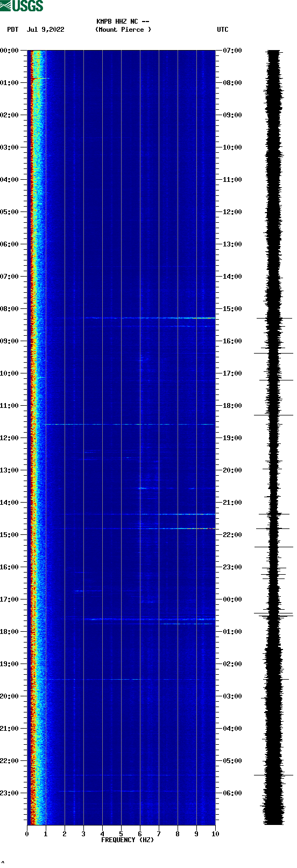Viewport: 297px width, 868px height.
Task: Click the 22:00 UTC time label
Action: [x=232, y=535]
